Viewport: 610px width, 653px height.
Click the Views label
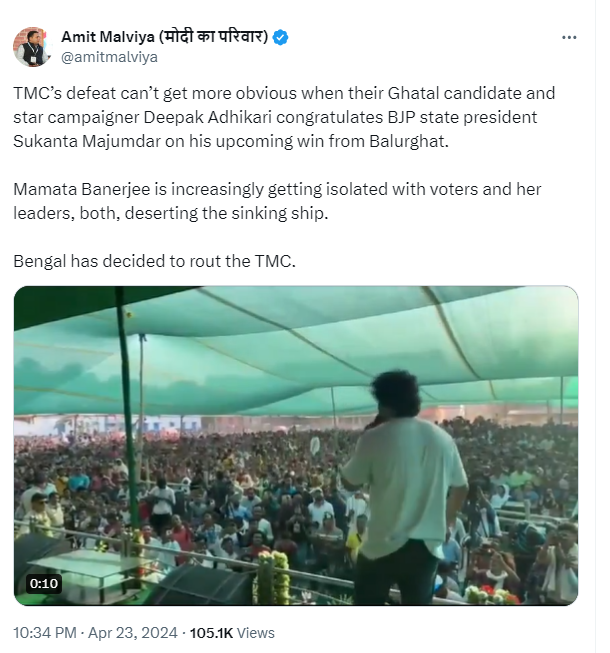pyautogui.click(x=255, y=633)
